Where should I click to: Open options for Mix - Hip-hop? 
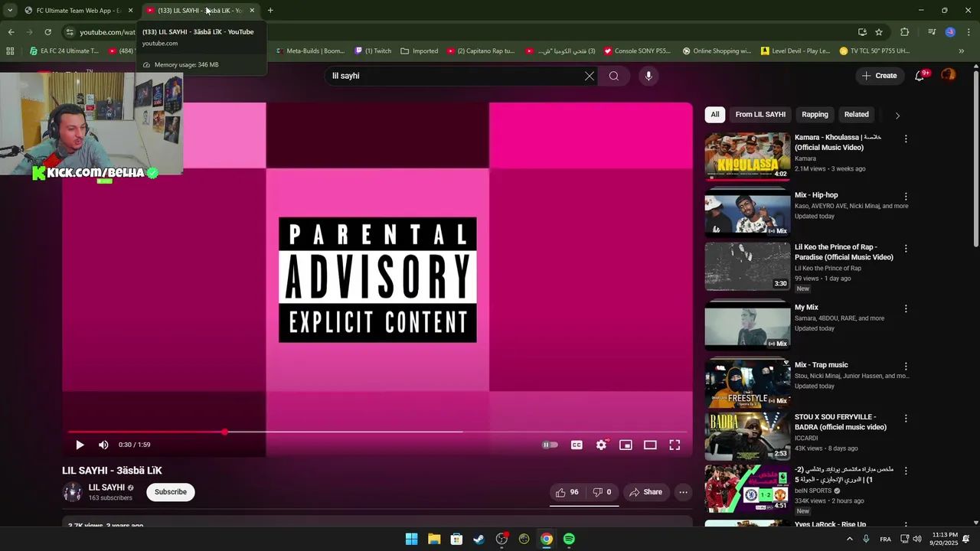click(x=906, y=197)
